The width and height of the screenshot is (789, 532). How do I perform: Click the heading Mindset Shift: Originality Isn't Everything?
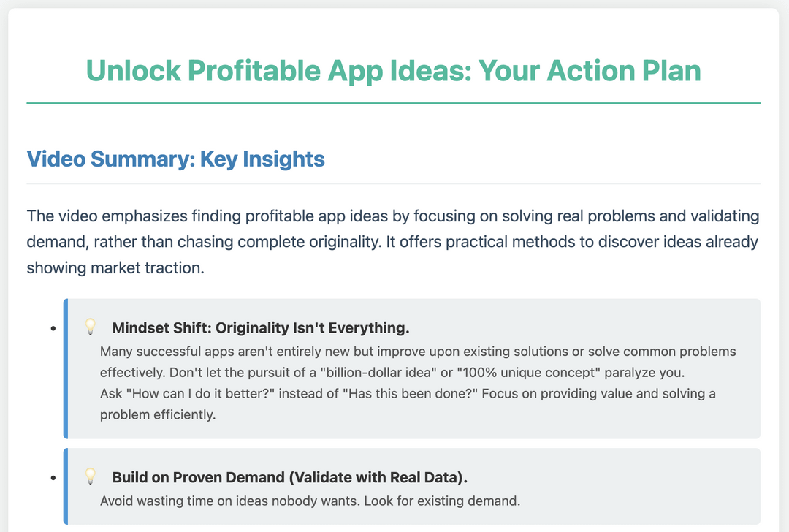pyautogui.click(x=261, y=328)
